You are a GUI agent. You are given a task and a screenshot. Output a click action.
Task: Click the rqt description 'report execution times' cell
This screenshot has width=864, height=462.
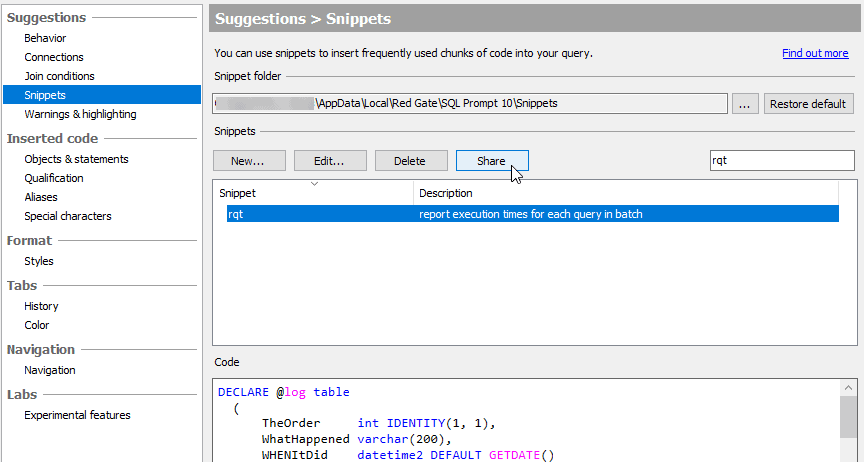point(531,214)
